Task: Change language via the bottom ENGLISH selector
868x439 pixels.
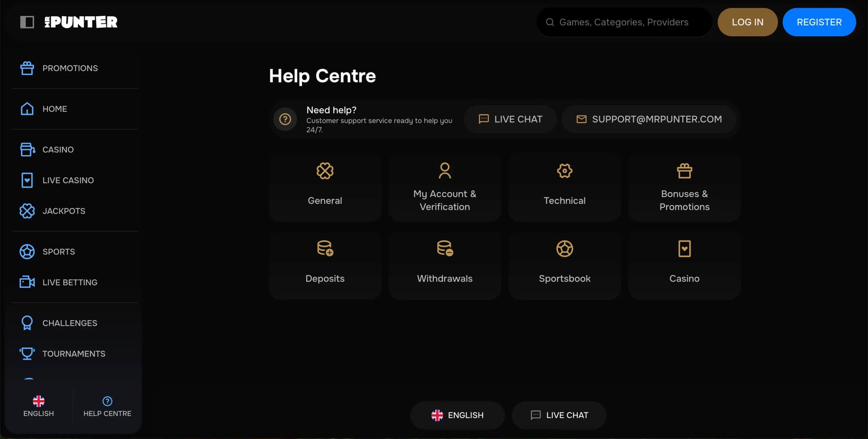Action: coord(457,415)
